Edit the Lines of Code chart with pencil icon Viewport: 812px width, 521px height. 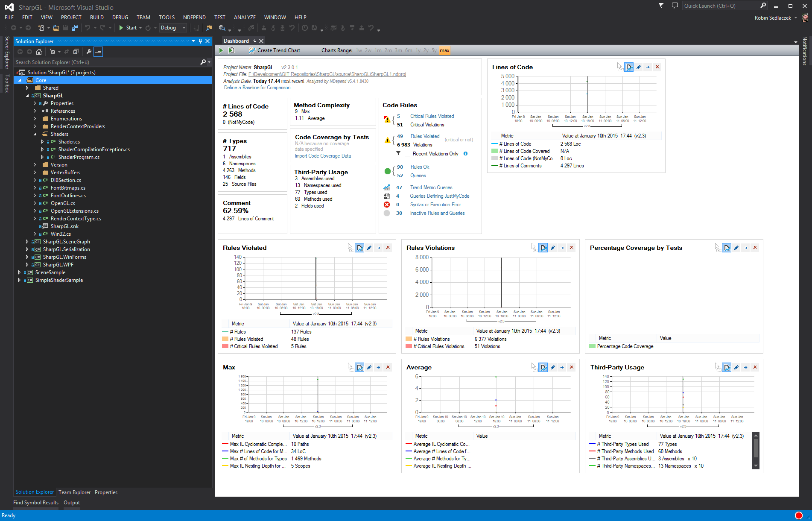pyautogui.click(x=638, y=67)
